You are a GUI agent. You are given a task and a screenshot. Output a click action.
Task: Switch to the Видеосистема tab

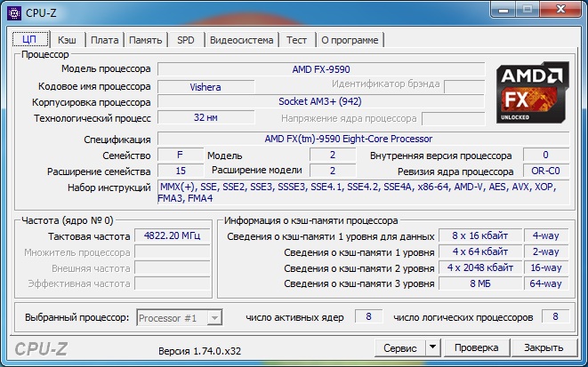(x=241, y=40)
